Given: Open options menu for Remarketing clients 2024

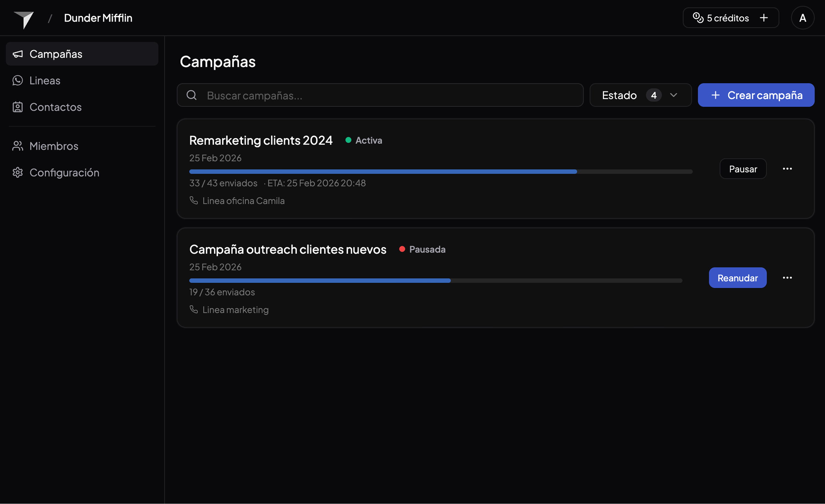Looking at the screenshot, I should (x=787, y=169).
